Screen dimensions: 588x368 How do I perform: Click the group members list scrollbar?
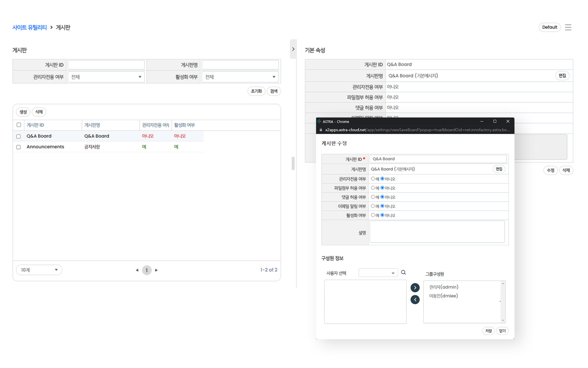(503, 302)
